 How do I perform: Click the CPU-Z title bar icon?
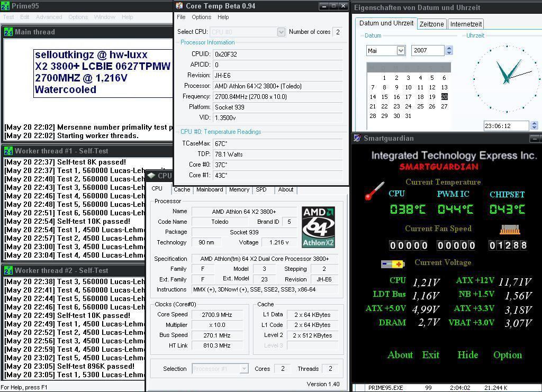[151, 176]
